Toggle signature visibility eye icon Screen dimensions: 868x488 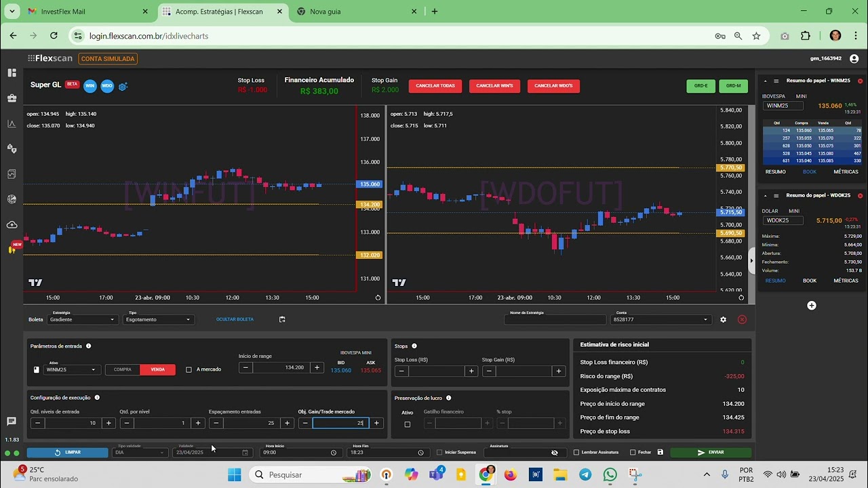tap(555, 453)
